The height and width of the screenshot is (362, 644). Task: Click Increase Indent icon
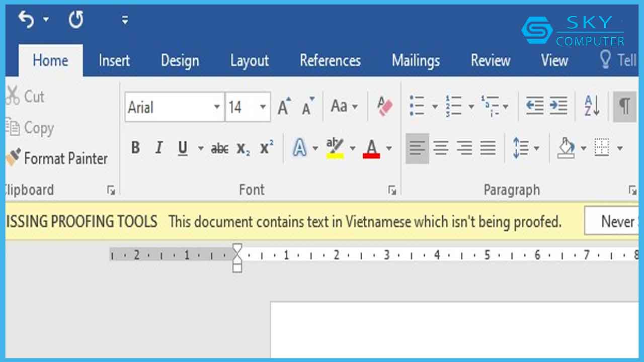pyautogui.click(x=558, y=106)
